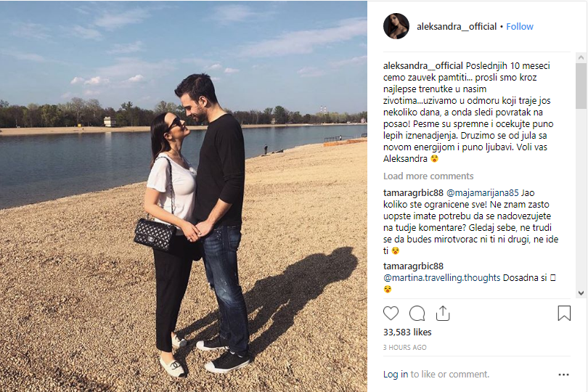Open @majamarijana85 mention link
The image size is (588, 392).
pyautogui.click(x=482, y=193)
